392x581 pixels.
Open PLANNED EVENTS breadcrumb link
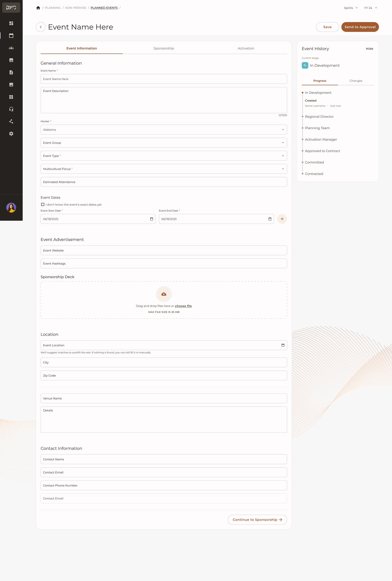click(104, 8)
